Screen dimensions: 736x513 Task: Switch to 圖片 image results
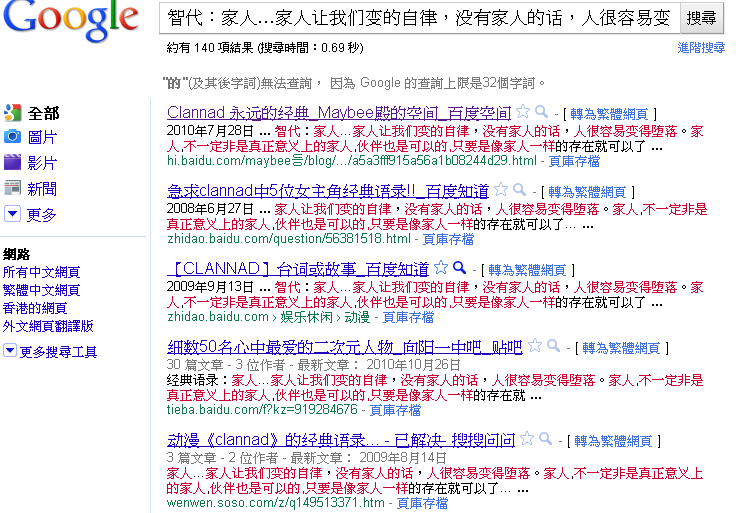point(42,138)
